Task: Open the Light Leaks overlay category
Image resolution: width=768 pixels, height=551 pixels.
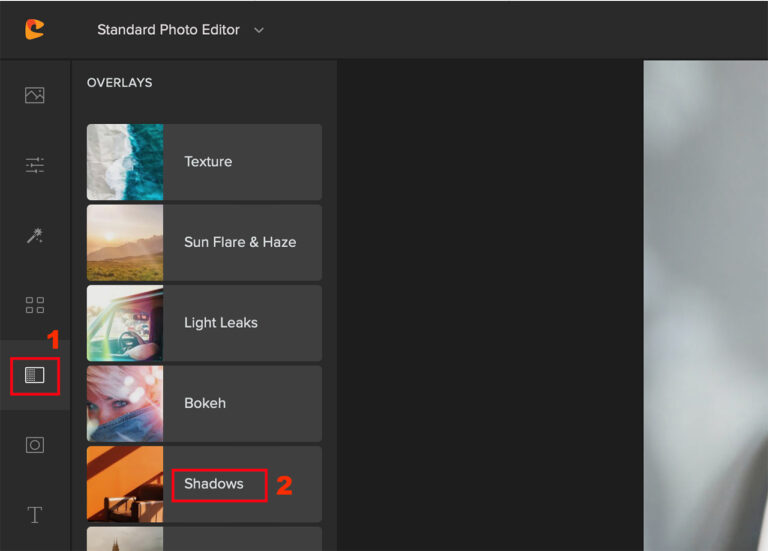Action: (204, 323)
